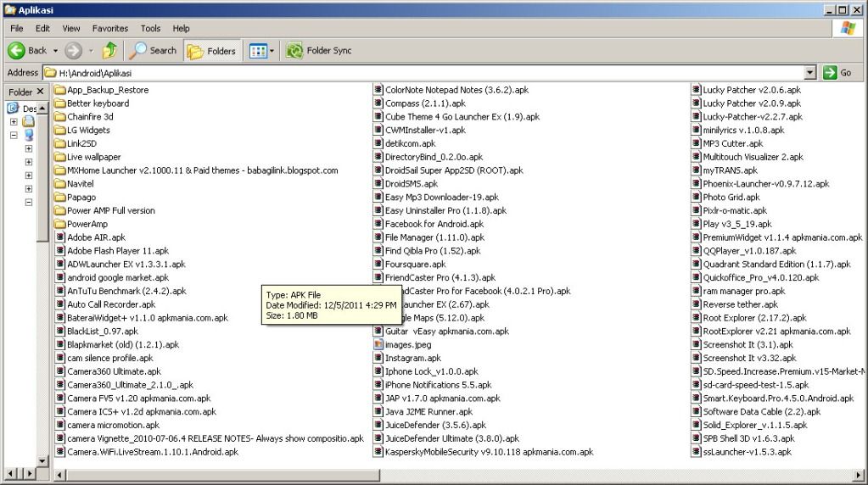The height and width of the screenshot is (485, 868).
Task: Collapse the minus node under Desktop
Action: tap(14, 135)
